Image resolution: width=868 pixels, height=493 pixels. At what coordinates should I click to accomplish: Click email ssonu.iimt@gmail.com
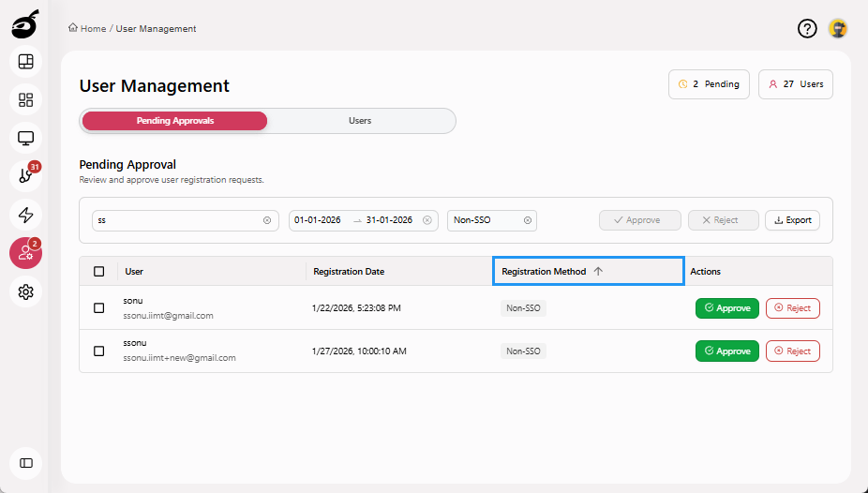click(169, 315)
